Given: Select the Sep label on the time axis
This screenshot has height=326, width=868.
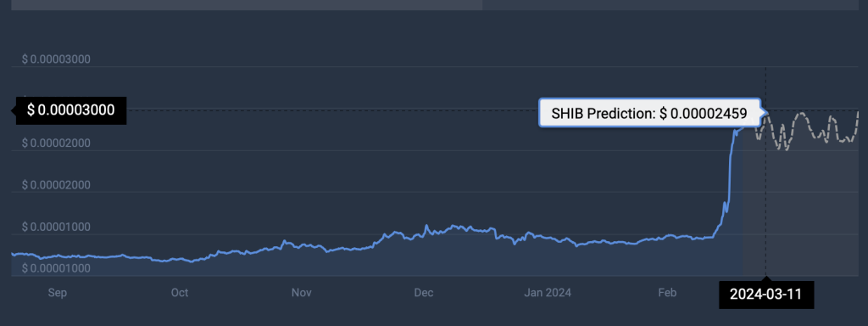Looking at the screenshot, I should [58, 293].
